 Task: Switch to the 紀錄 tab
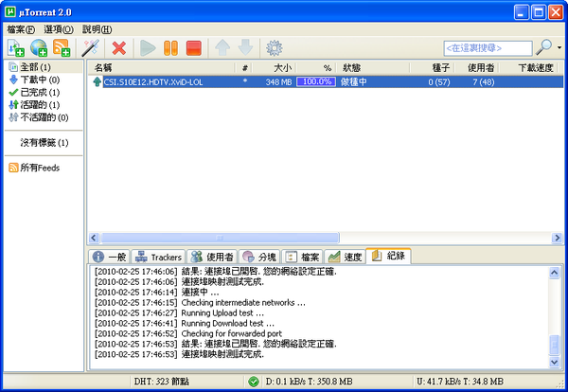click(x=388, y=256)
